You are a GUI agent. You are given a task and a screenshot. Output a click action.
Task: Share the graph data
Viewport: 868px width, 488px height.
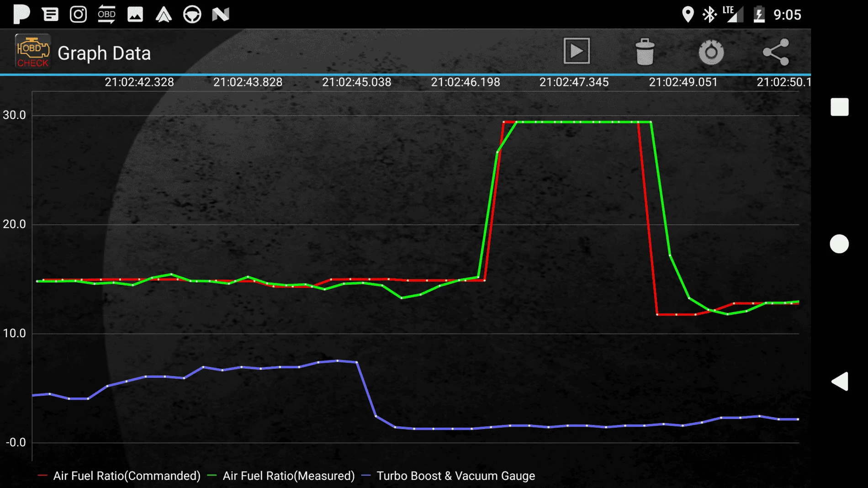776,52
